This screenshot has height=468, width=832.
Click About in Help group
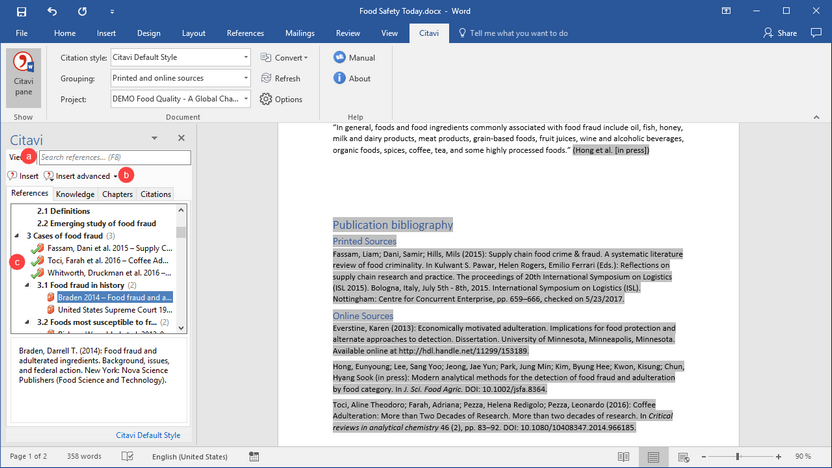(352, 79)
